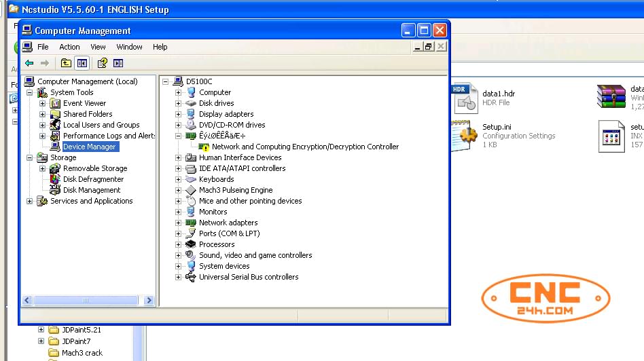Click the right arrow of horizontal scrollbar
Viewport: 644px width, 361px height.
pyautogui.click(x=149, y=301)
